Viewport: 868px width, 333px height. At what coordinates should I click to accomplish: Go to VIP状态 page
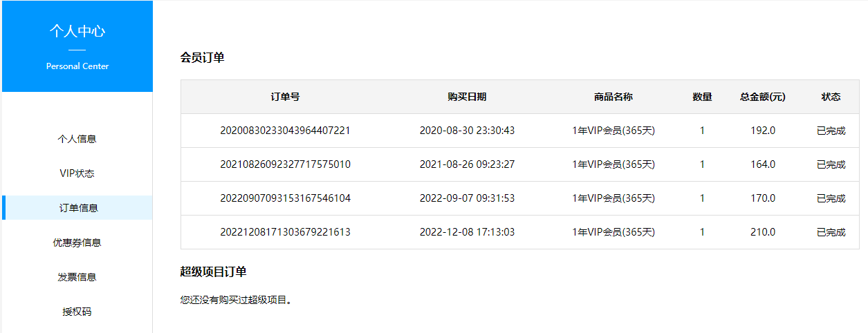[77, 173]
